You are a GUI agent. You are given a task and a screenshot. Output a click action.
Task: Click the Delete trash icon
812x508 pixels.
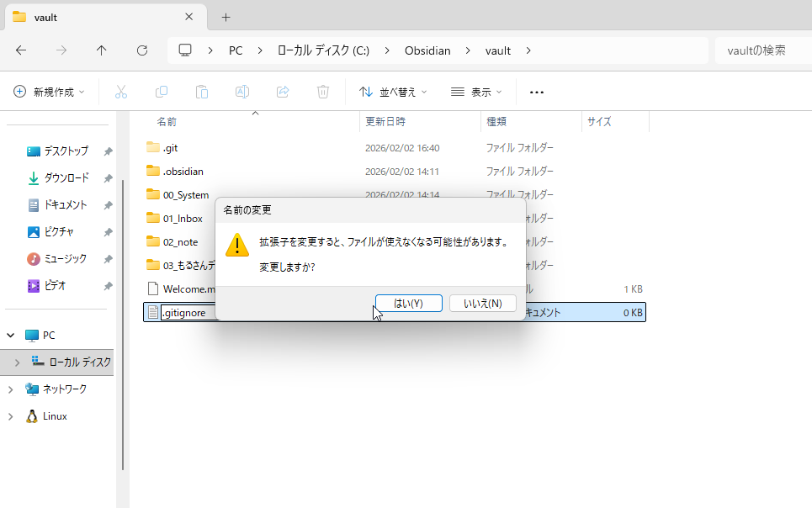323,92
